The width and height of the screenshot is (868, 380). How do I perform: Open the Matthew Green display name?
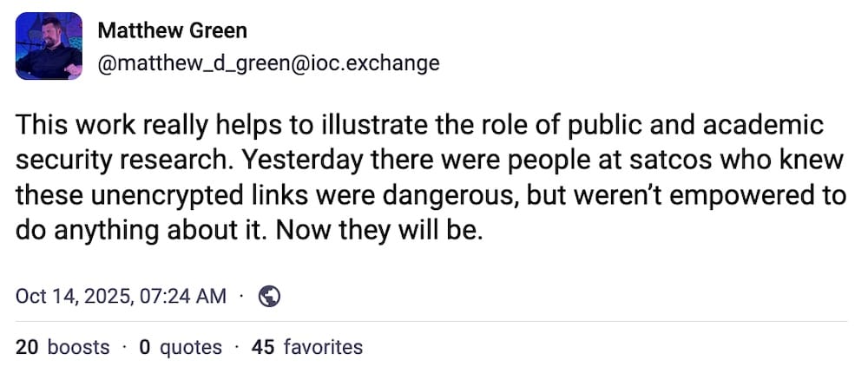(x=172, y=30)
